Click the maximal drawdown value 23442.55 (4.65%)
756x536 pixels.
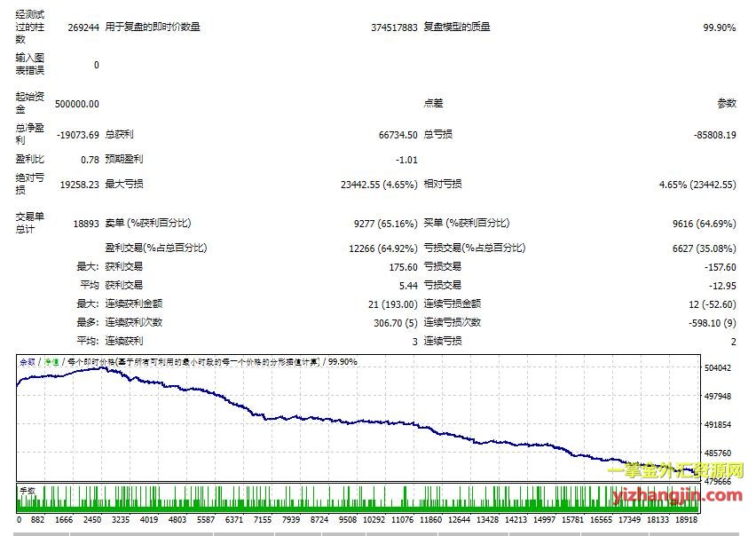[379, 185]
